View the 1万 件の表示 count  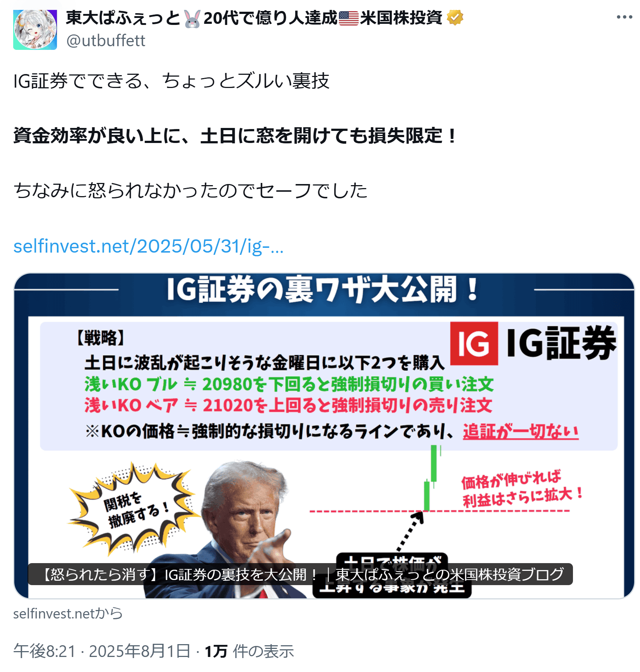click(249, 651)
